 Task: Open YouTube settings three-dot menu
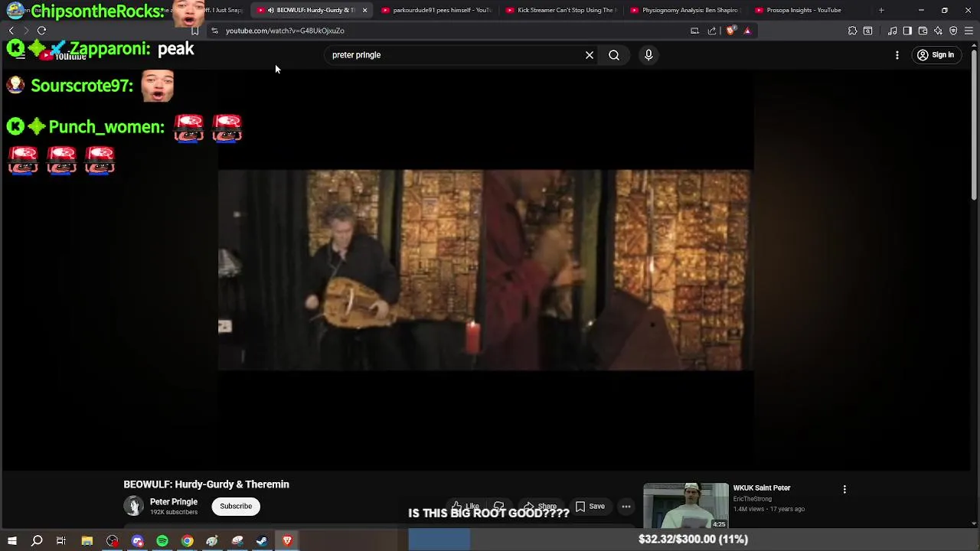pos(897,55)
